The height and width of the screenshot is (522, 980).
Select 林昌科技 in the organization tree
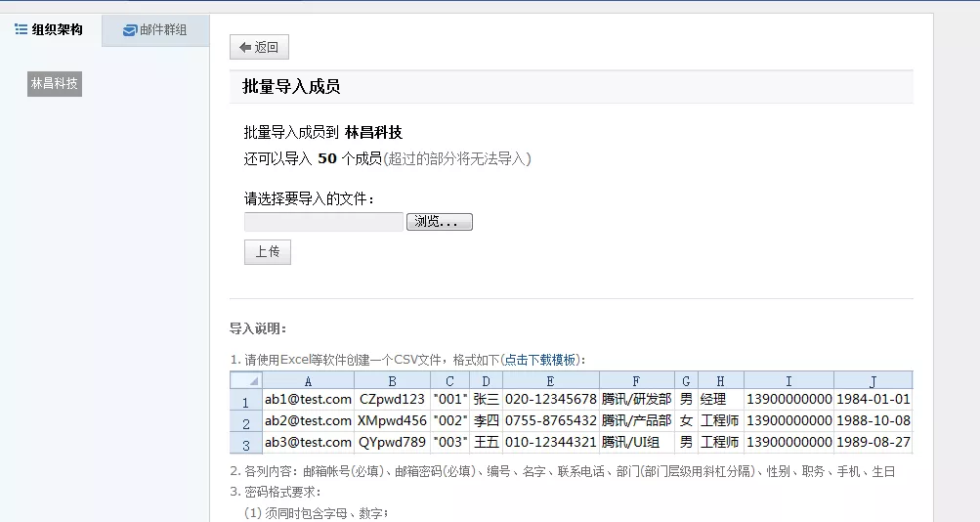[55, 84]
